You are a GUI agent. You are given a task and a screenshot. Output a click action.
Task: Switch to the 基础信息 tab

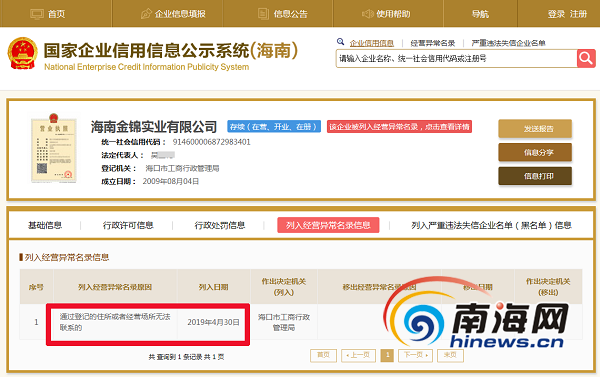pyautogui.click(x=45, y=225)
